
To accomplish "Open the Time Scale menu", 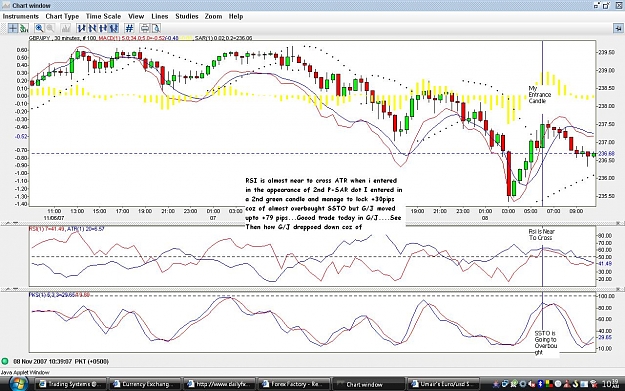I will tap(103, 16).
